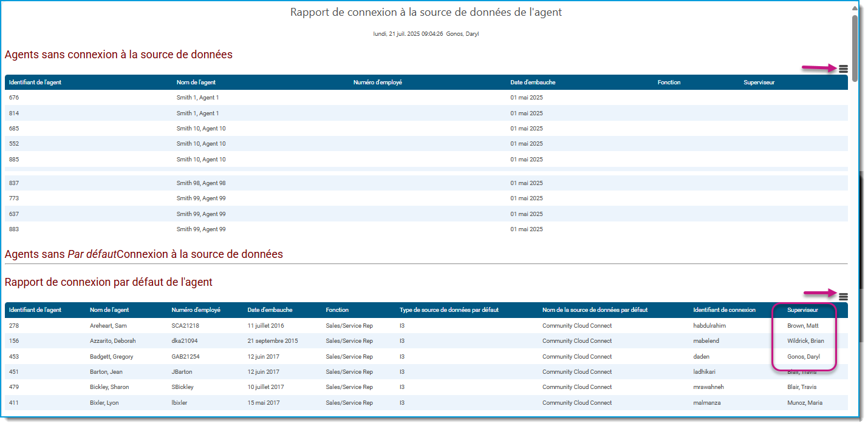Sort first table by Nom de l'agent header
The height and width of the screenshot is (426, 868).
196,83
